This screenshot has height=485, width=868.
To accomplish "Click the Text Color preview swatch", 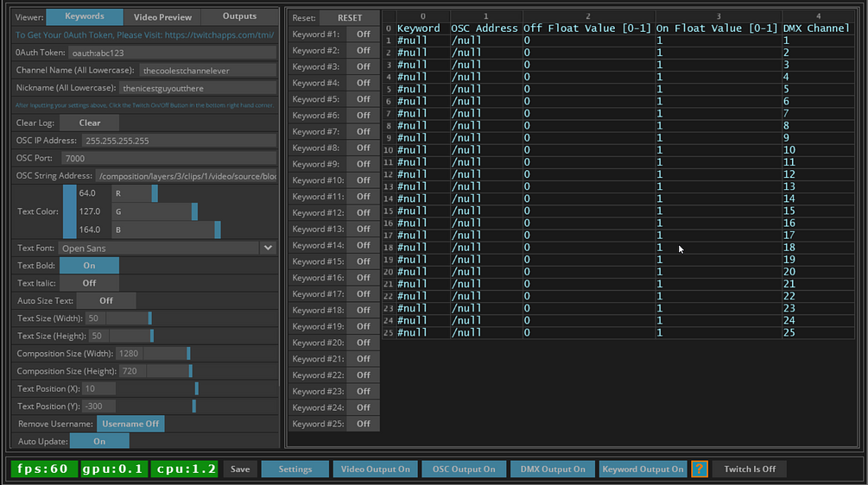I will click(70, 211).
